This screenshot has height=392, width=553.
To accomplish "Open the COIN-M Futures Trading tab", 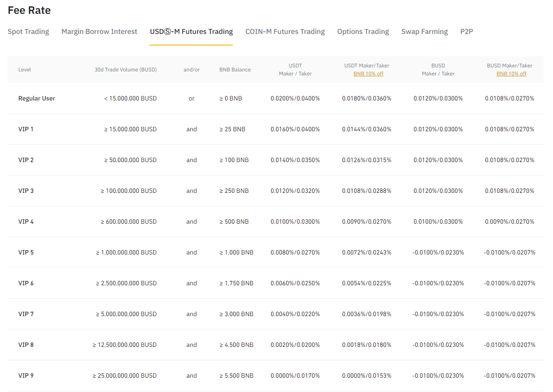I will pos(285,31).
